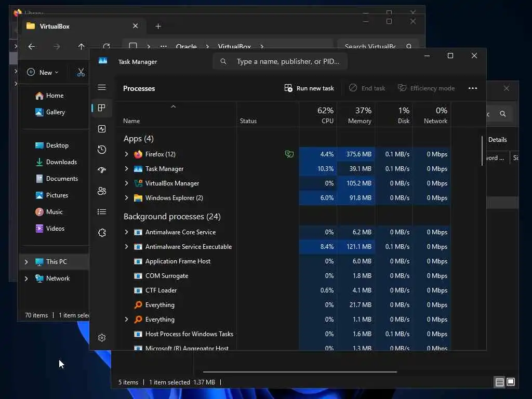Select COM Surrogate process
532x399 pixels.
(x=167, y=276)
